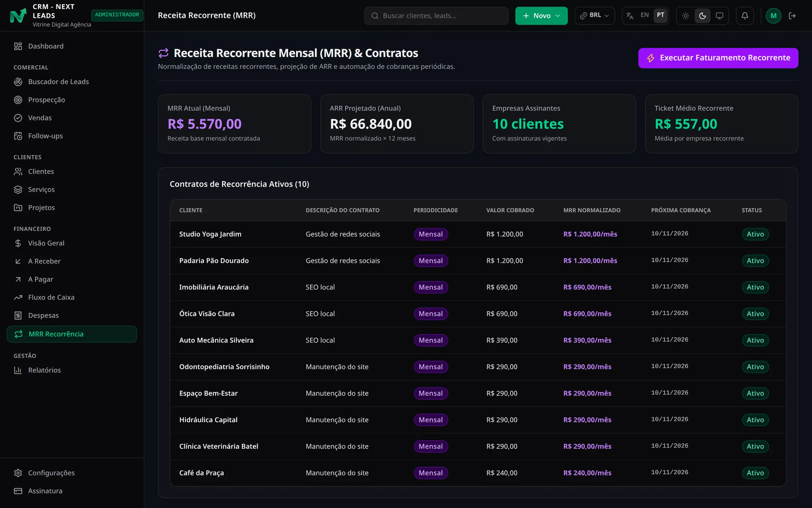Click Mensal badge for Auto Mecânica Silveira

pyautogui.click(x=431, y=340)
